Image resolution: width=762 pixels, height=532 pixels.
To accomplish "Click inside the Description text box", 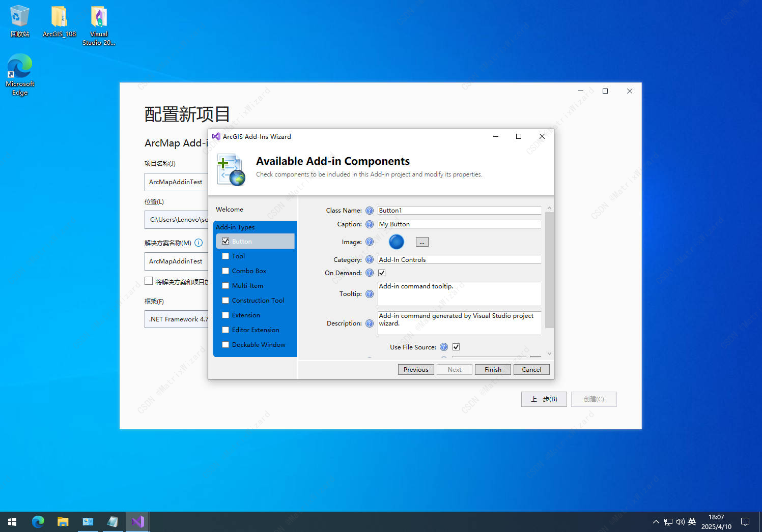I will click(459, 323).
